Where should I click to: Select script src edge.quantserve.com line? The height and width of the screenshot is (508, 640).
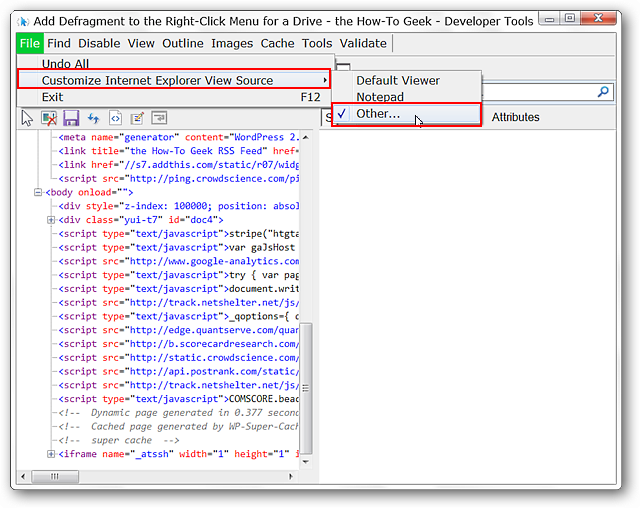(178, 330)
